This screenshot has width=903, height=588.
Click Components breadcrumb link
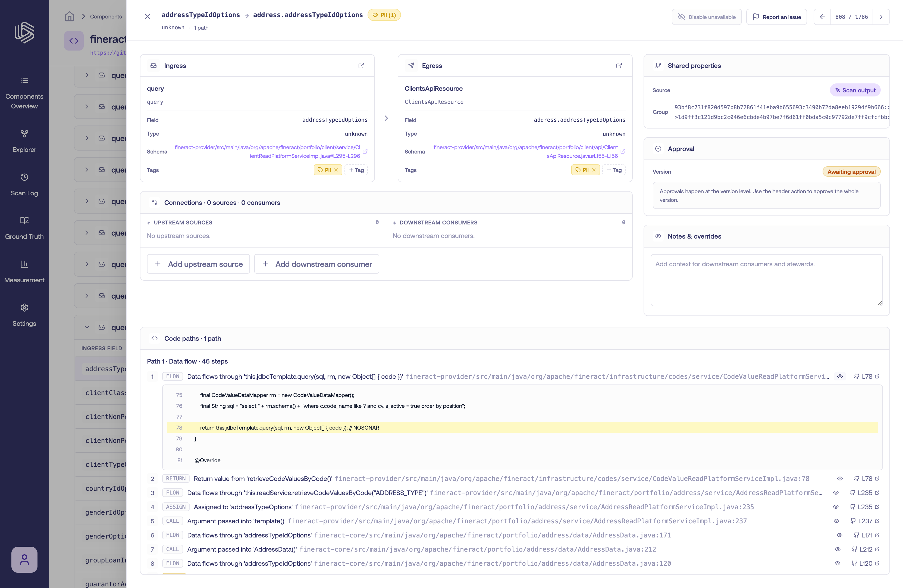click(x=106, y=16)
